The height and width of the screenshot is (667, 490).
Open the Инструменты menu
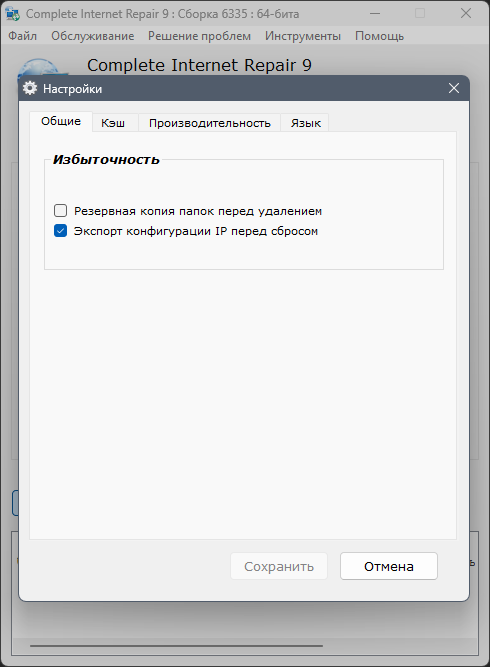303,36
